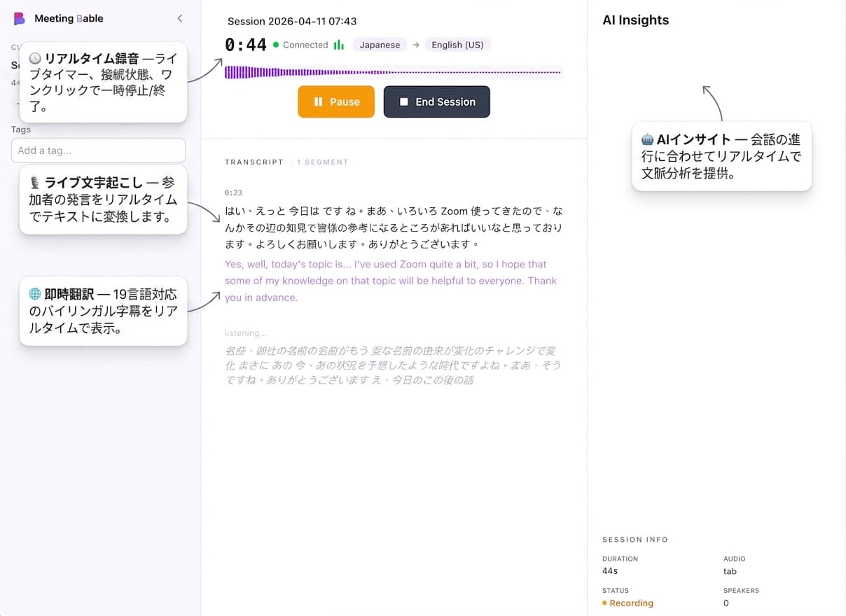The image size is (846, 616).
Task: End the current session
Action: tap(436, 101)
